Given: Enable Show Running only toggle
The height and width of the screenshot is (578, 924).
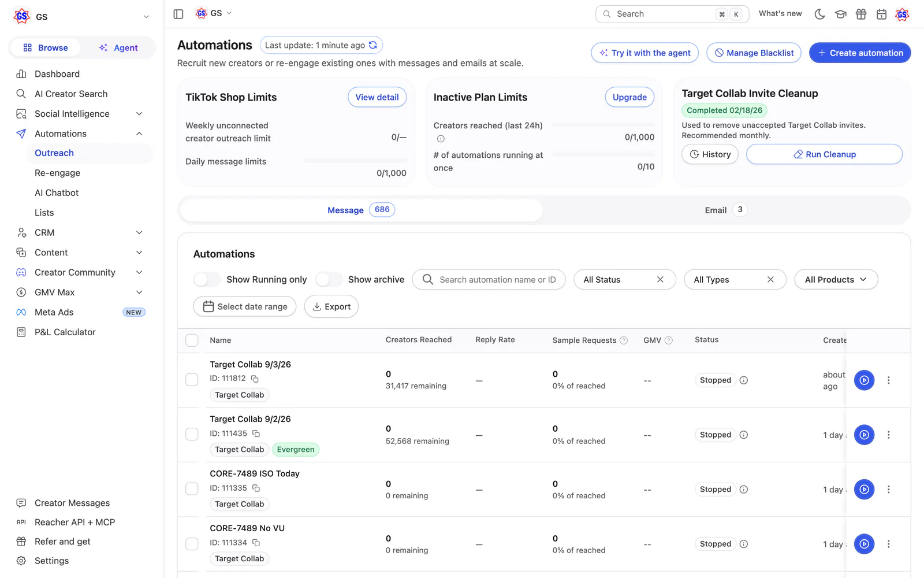Looking at the screenshot, I should coord(207,280).
